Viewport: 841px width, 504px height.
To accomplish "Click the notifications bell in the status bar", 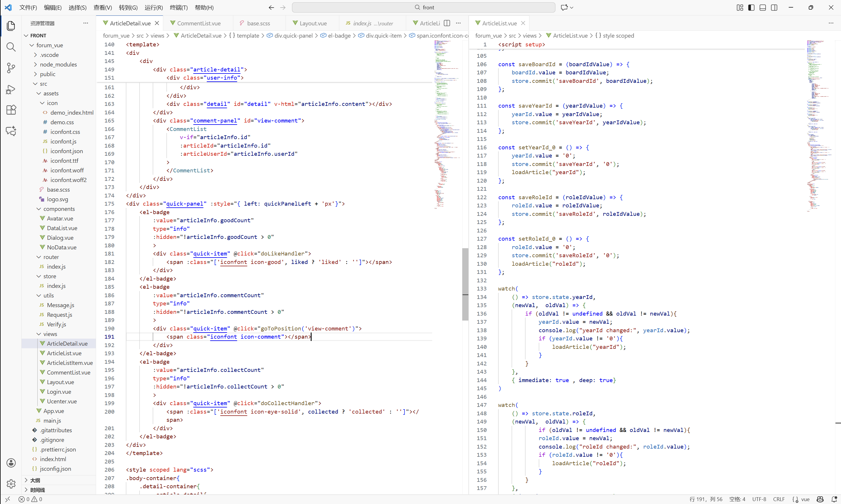I will tap(834, 499).
